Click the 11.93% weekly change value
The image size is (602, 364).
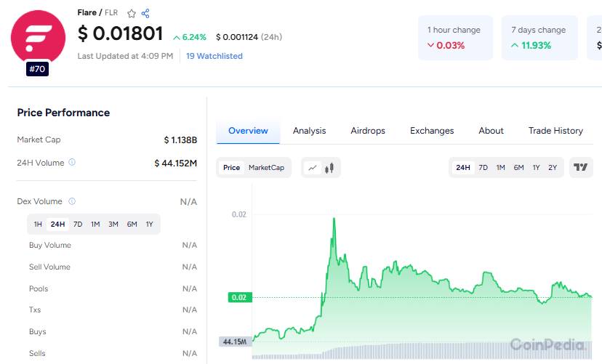[x=531, y=45]
